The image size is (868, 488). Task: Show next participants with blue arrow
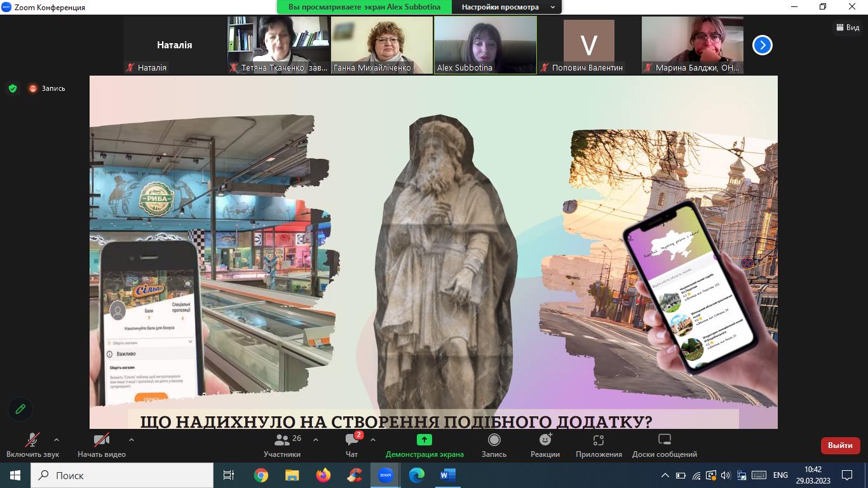pos(762,45)
